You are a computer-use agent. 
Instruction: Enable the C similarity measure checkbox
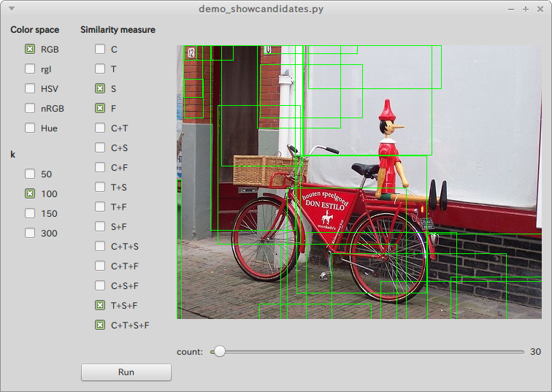pos(100,49)
